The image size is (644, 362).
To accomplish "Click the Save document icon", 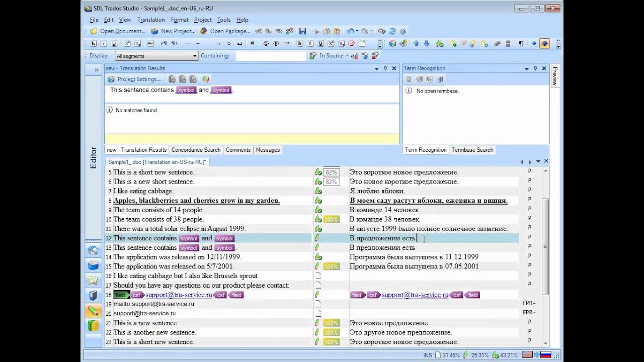I will [x=302, y=31].
